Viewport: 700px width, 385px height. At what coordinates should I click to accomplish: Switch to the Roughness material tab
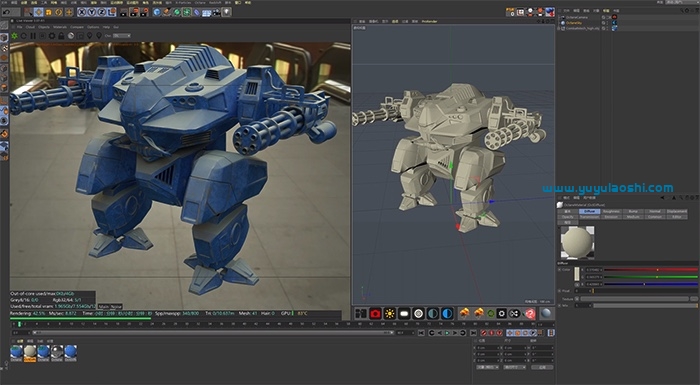pyautogui.click(x=611, y=211)
